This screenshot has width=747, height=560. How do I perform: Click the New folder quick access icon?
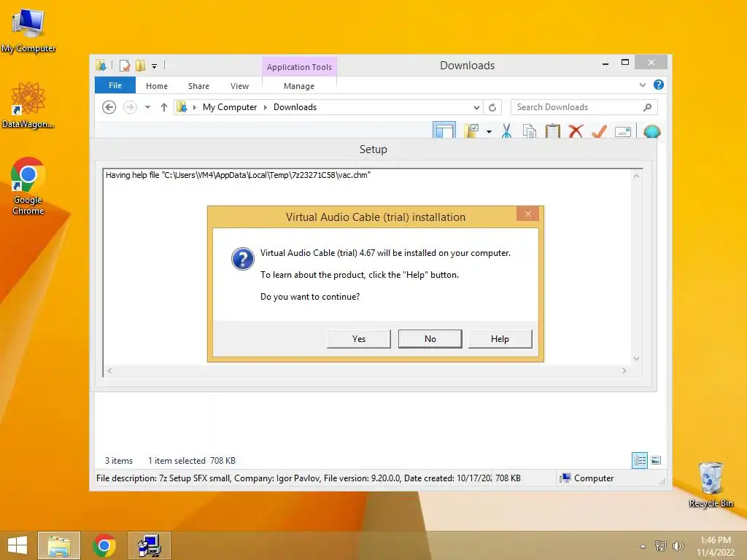pos(141,65)
